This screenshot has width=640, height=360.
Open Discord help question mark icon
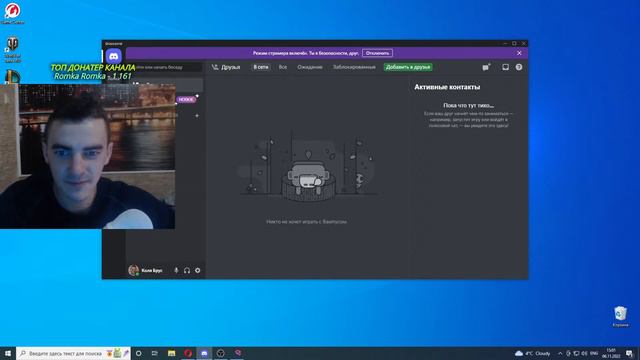tap(519, 67)
